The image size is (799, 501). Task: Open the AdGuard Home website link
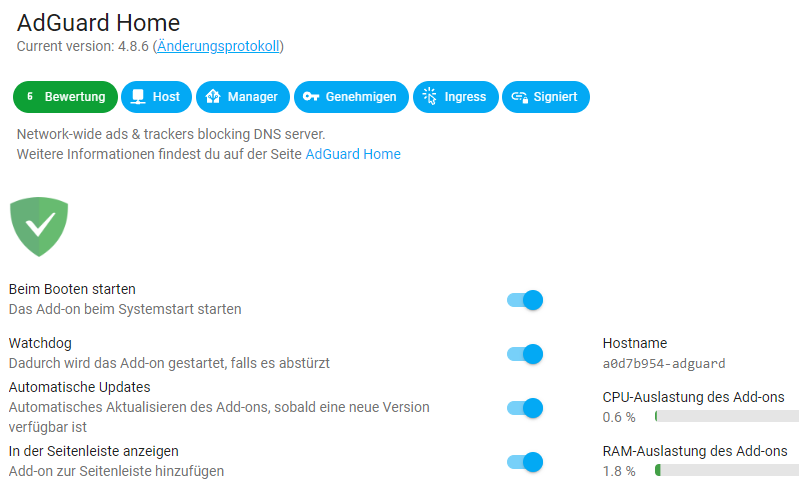point(353,154)
